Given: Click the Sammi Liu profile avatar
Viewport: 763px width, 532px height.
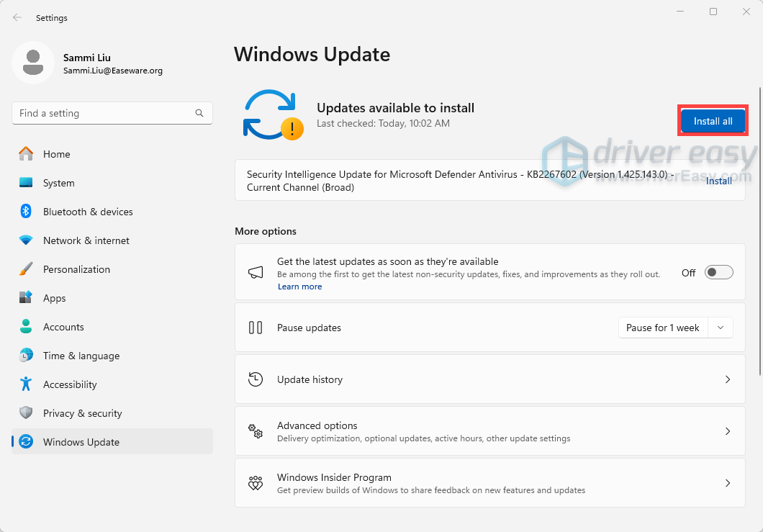Looking at the screenshot, I should 32,63.
